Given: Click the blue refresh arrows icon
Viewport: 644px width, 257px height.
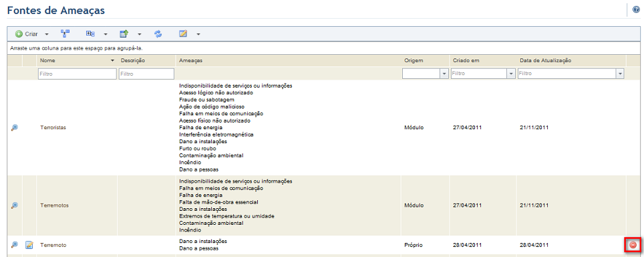Looking at the screenshot, I should [x=158, y=33].
